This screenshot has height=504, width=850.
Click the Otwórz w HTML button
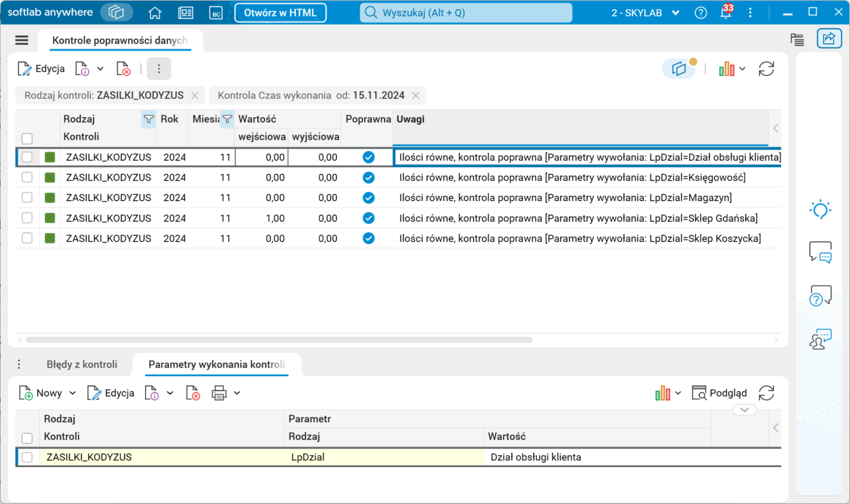(x=280, y=13)
